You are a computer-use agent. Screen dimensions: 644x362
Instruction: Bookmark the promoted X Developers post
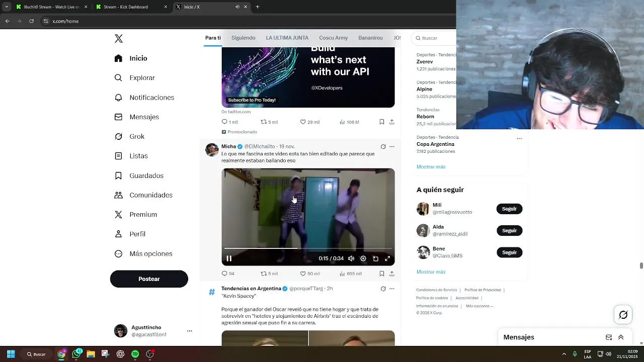coord(382,122)
